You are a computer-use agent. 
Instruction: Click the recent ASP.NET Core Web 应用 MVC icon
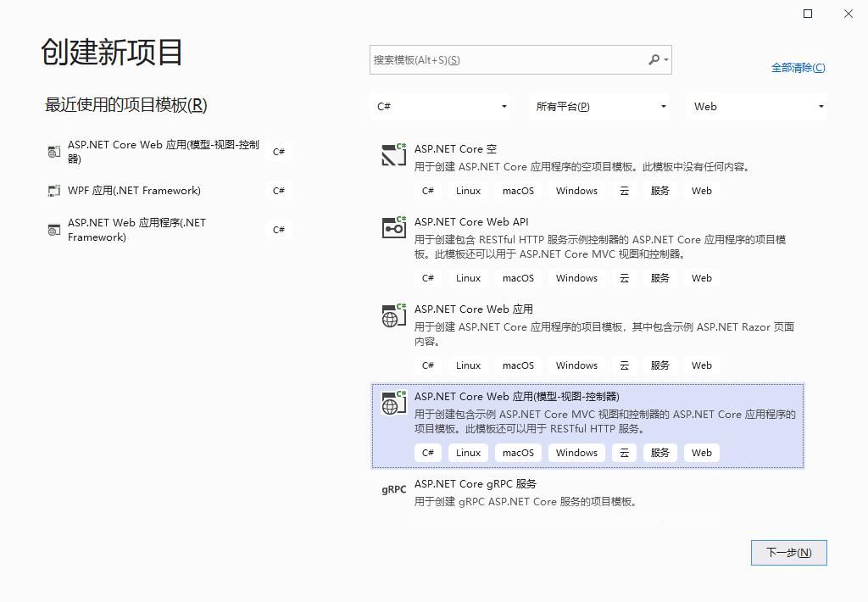point(53,151)
